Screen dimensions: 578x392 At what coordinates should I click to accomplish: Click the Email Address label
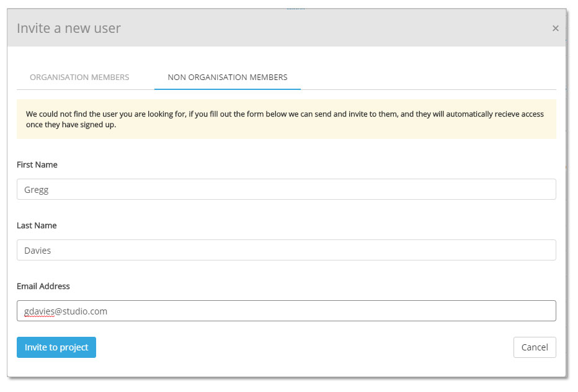point(43,286)
